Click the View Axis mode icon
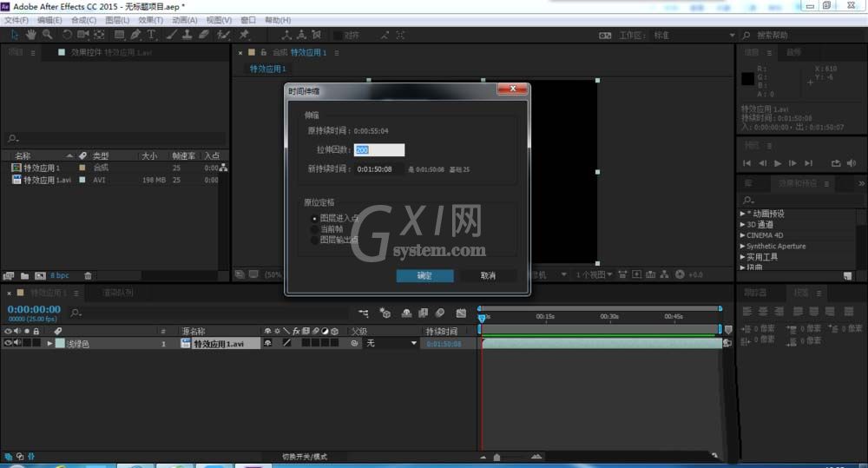This screenshot has width=868, height=468. pyautogui.click(x=317, y=35)
